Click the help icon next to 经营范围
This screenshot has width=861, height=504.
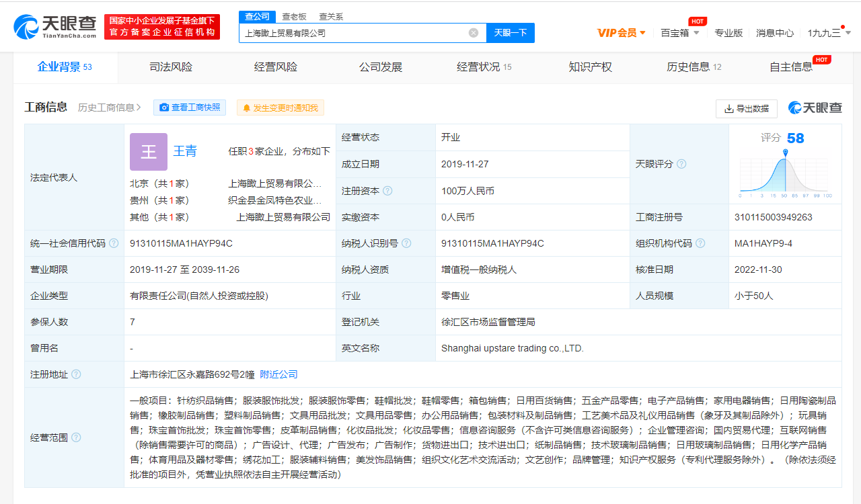click(76, 437)
